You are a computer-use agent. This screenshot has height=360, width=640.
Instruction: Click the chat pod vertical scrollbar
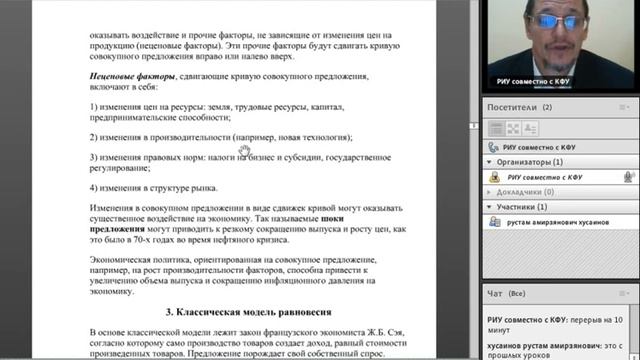pos(634,332)
